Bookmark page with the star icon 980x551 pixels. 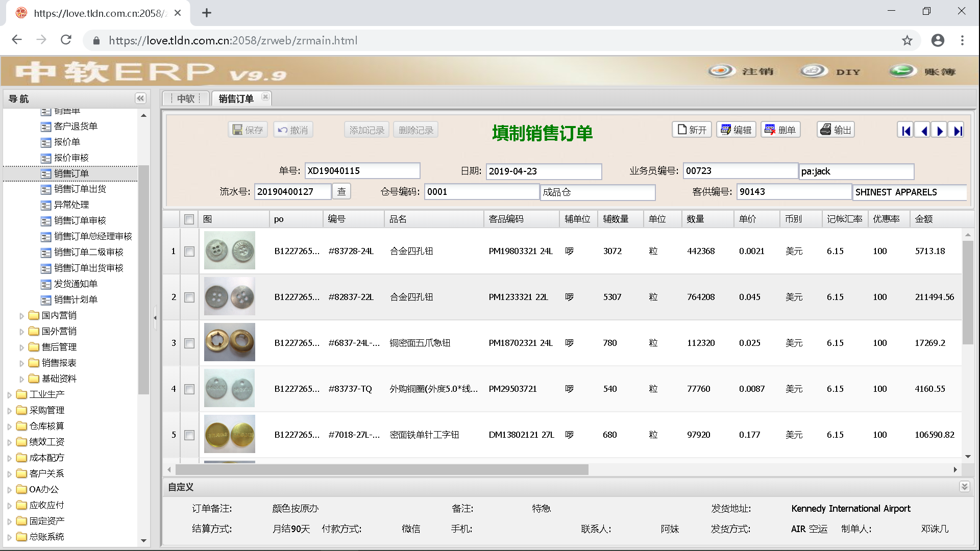[x=907, y=40]
